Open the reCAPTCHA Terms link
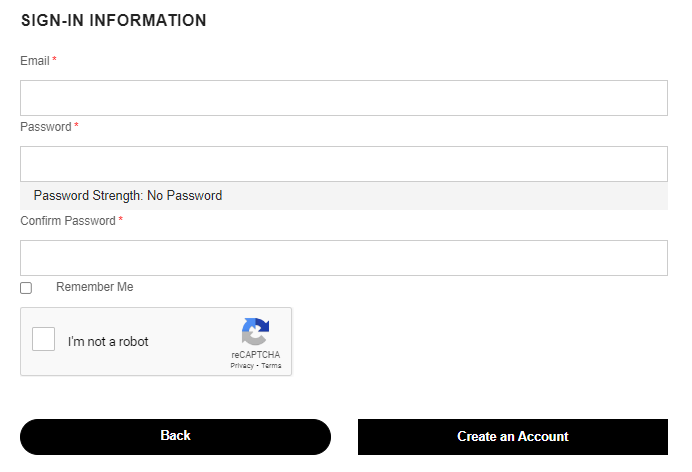 point(271,366)
